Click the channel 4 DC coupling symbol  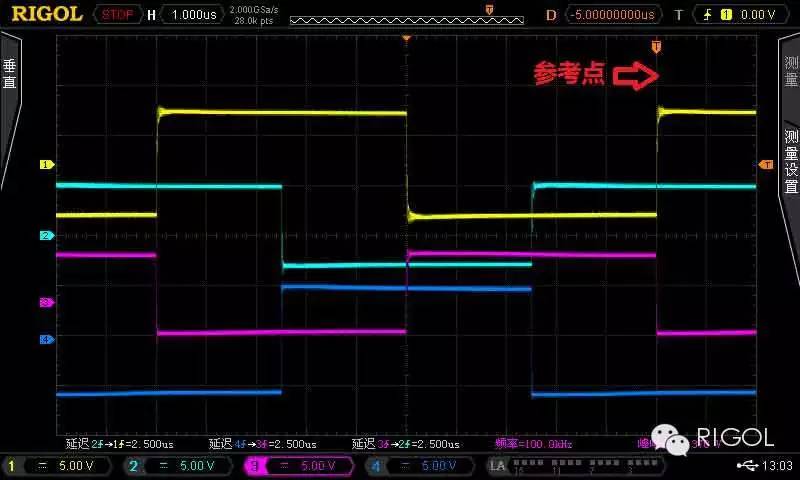click(x=406, y=466)
